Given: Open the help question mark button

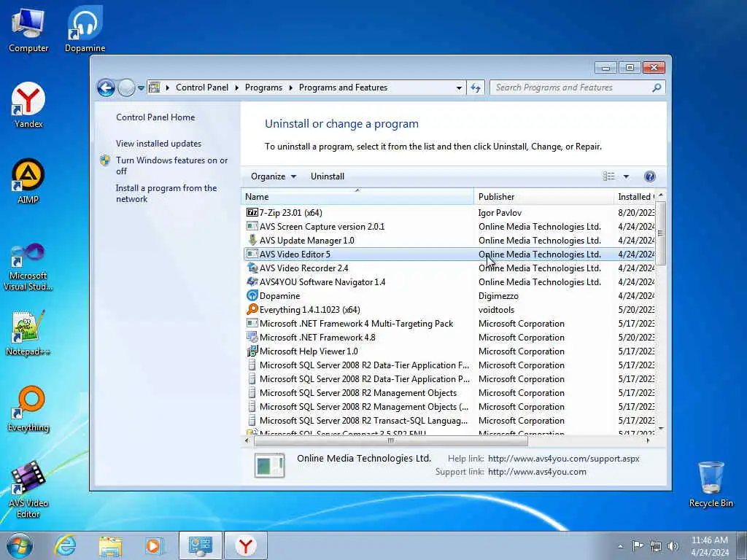Looking at the screenshot, I should tap(649, 176).
